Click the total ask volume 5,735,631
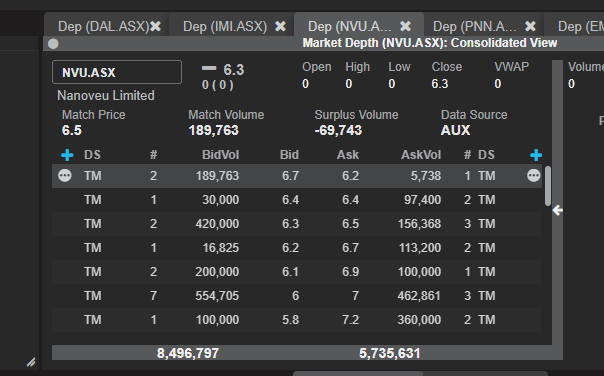Image resolution: width=604 pixels, height=376 pixels. tap(389, 353)
